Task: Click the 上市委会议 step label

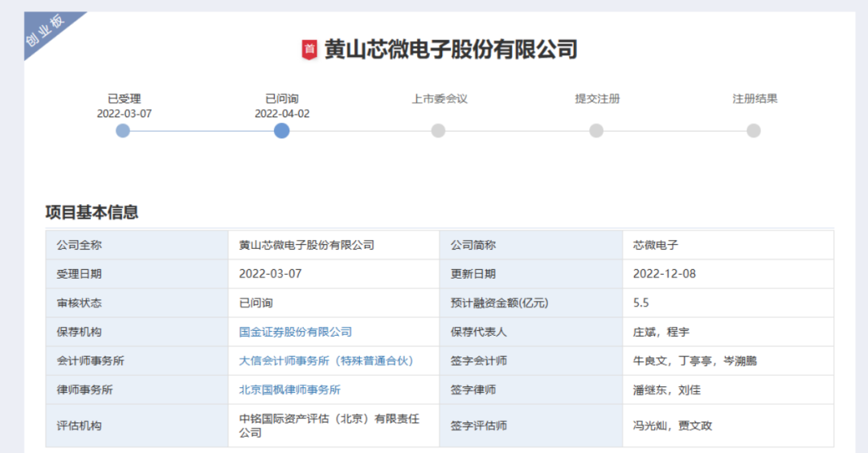Action: coord(439,99)
